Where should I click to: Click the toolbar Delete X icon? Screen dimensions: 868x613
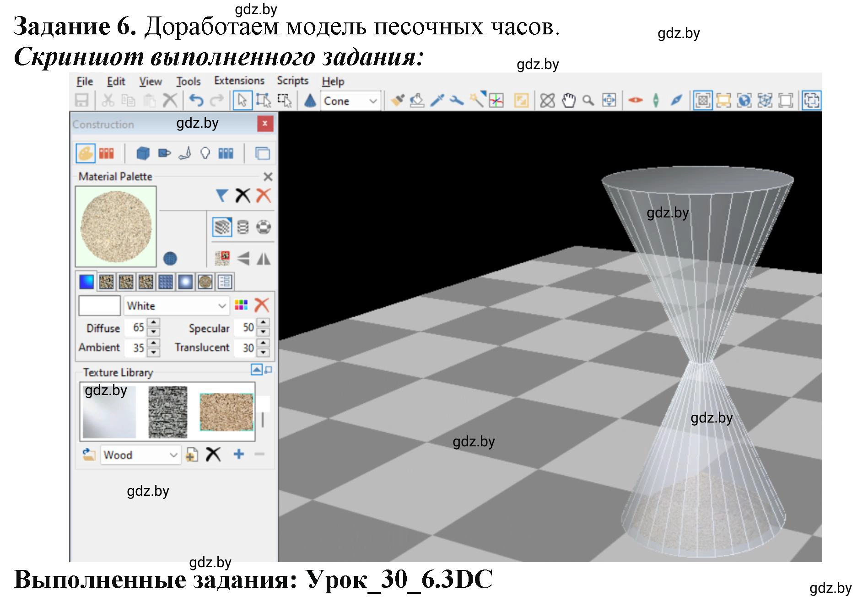[x=170, y=100]
